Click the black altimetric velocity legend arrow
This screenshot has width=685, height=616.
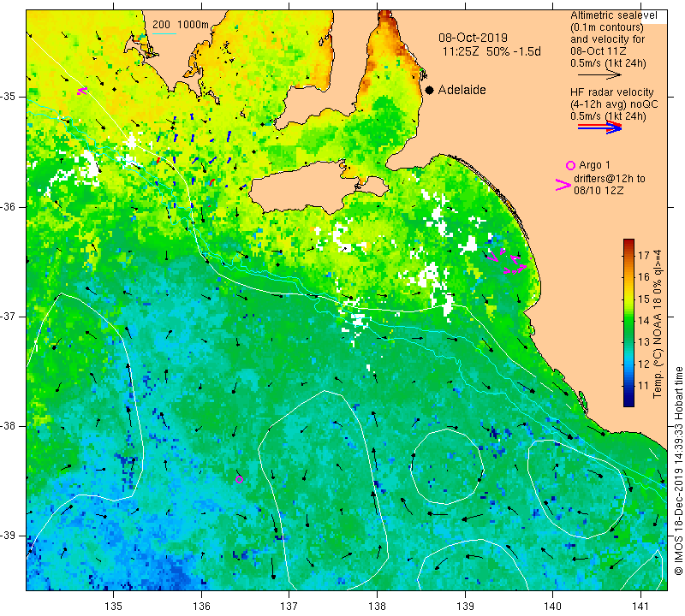[x=599, y=75]
